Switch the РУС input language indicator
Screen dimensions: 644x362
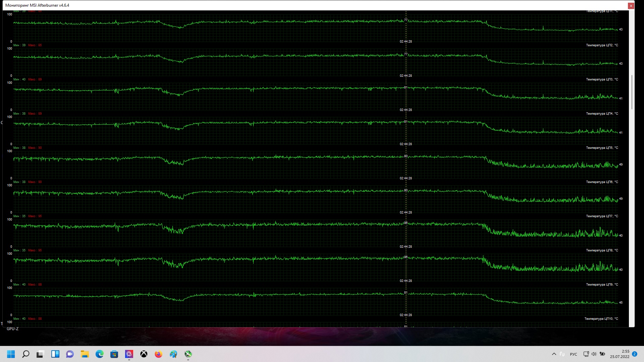(x=574, y=354)
